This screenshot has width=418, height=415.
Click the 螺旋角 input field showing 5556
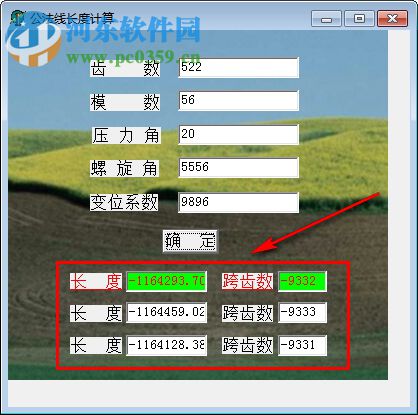[x=238, y=167]
